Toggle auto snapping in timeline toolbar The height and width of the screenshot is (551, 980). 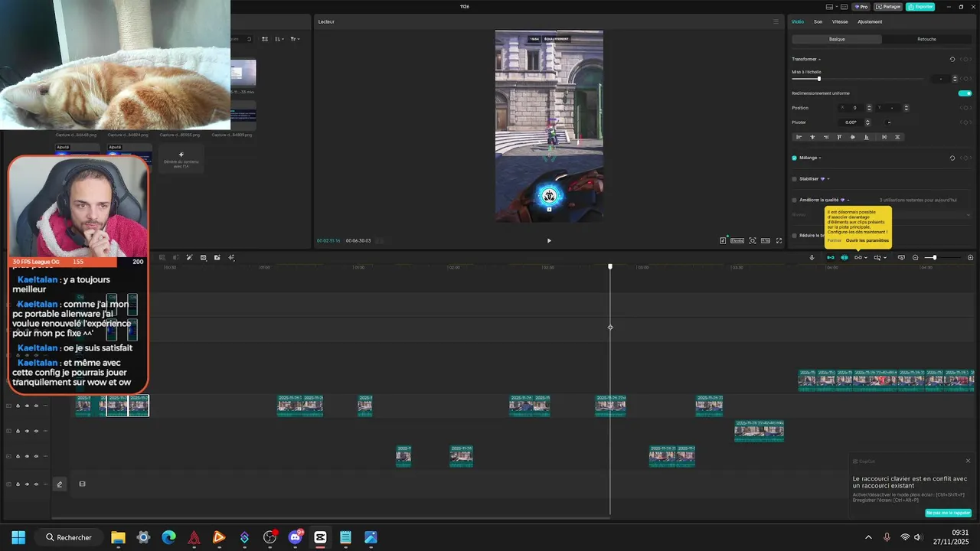[844, 257]
